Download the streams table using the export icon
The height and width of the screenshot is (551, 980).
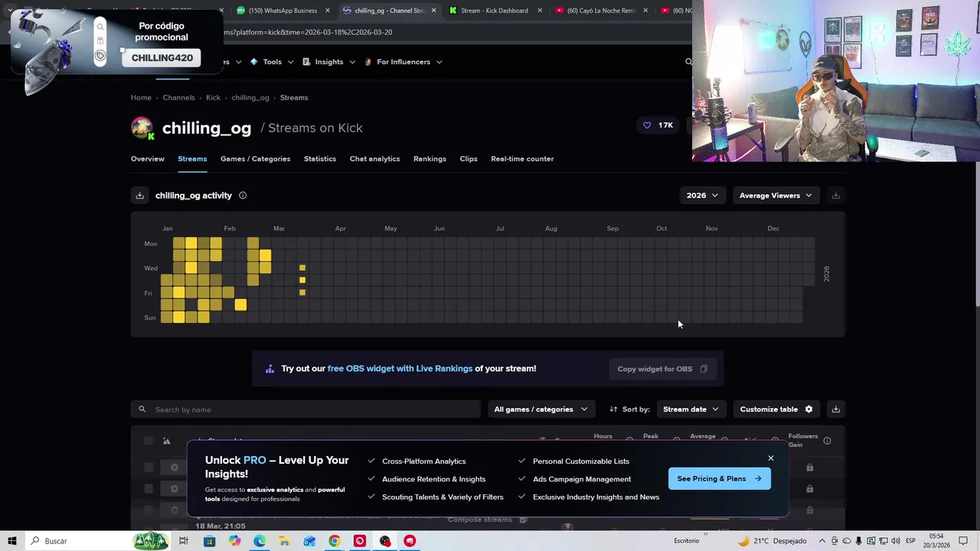pos(835,409)
